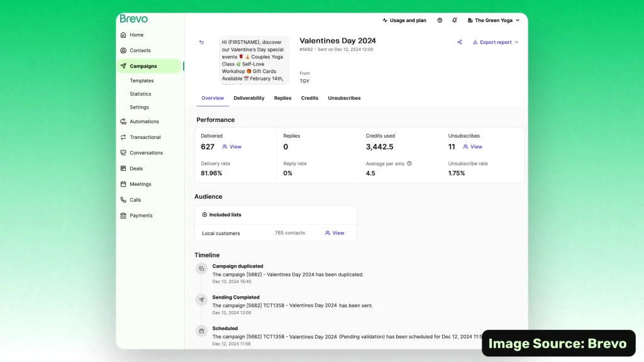This screenshot has width=644, height=362.
Task: Click the 3,442.5 credits used value
Action: (x=379, y=147)
